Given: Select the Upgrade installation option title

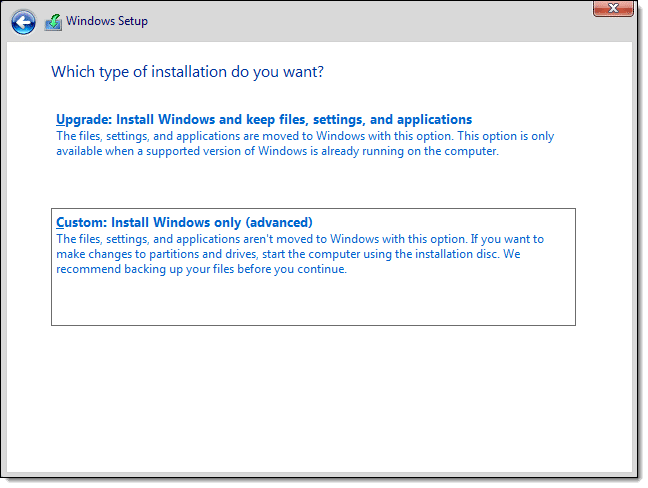Looking at the screenshot, I should point(264,119).
